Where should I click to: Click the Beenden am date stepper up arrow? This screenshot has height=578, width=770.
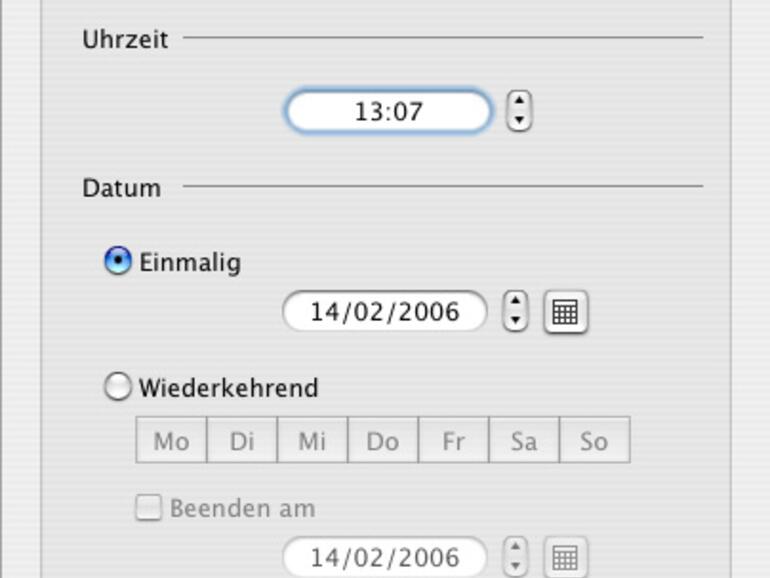[515, 547]
